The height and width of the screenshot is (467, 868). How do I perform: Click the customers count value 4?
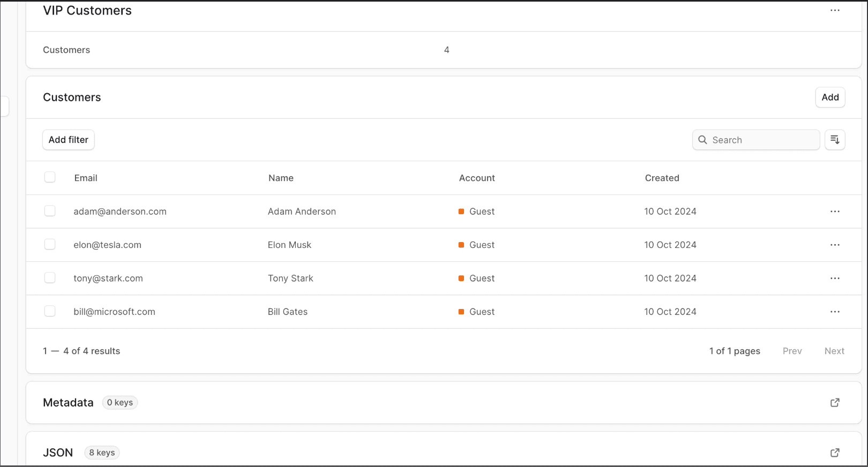446,50
